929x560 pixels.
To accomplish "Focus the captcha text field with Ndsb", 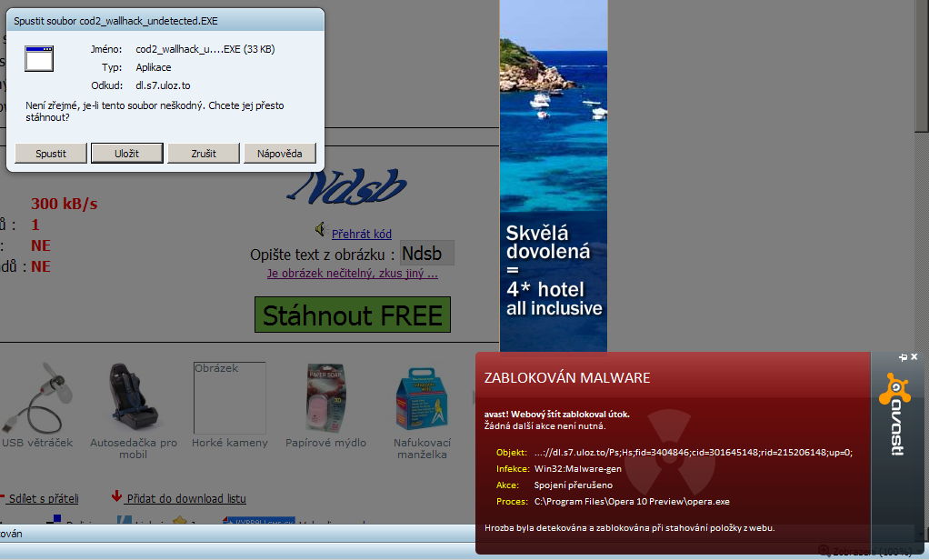I will click(x=427, y=253).
